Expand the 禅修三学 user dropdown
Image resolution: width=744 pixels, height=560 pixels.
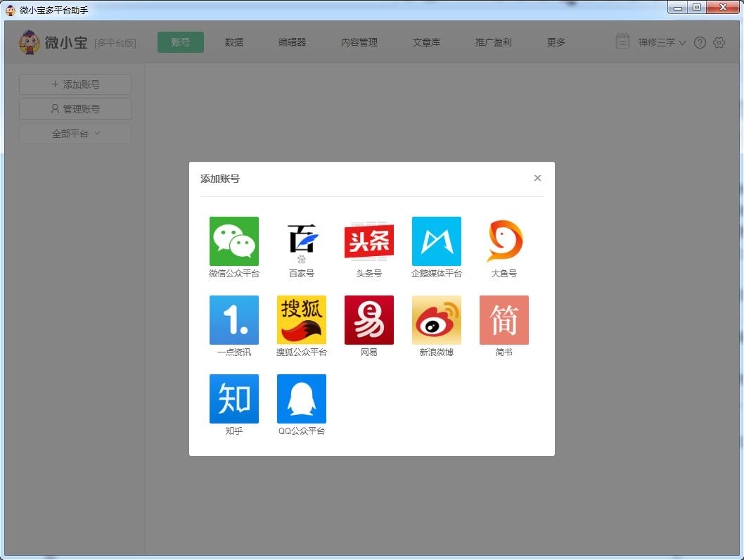click(x=662, y=42)
